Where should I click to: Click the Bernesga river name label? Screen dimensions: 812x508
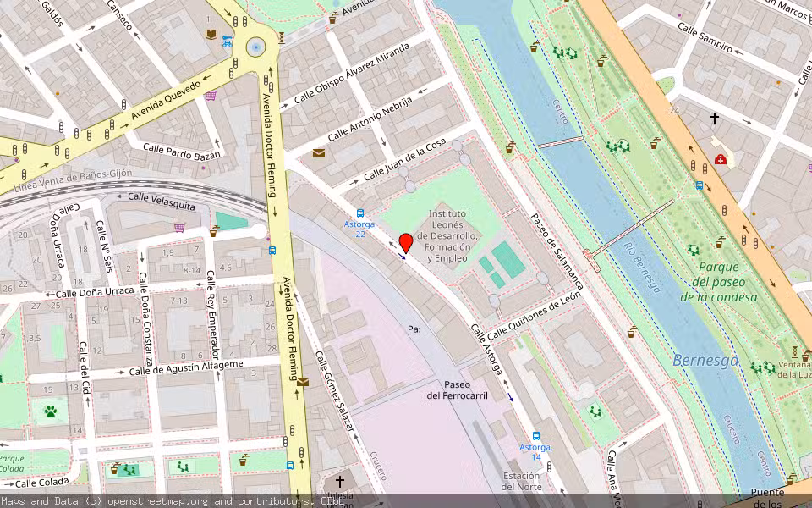705,361
